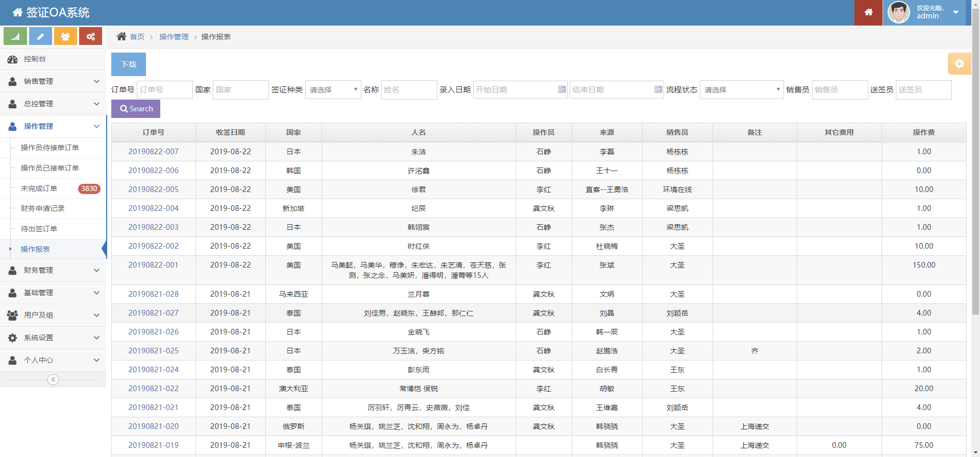Focus the 开始日期 date field

click(x=515, y=89)
